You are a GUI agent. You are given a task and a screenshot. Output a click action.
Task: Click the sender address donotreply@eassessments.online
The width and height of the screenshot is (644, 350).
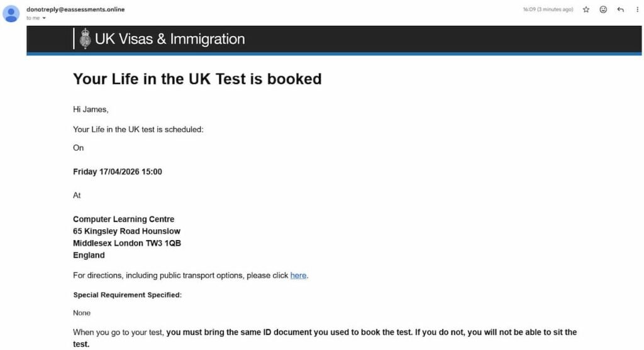pyautogui.click(x=75, y=9)
